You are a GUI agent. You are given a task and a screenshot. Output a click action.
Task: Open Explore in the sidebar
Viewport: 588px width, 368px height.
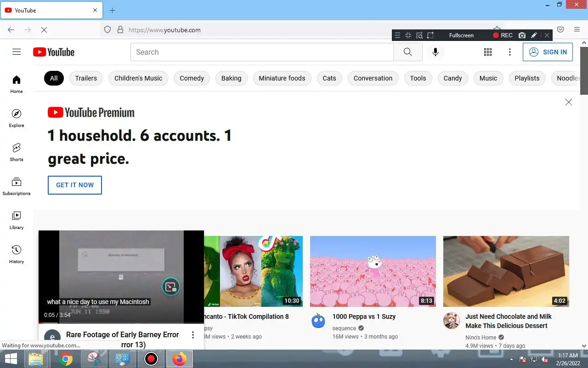click(17, 118)
